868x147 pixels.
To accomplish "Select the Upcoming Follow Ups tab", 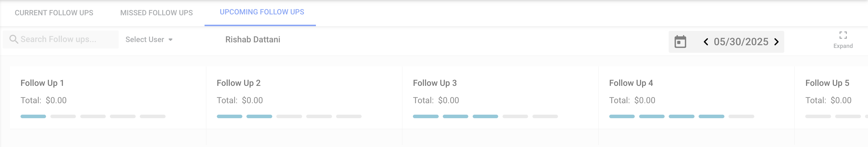I will 262,12.
